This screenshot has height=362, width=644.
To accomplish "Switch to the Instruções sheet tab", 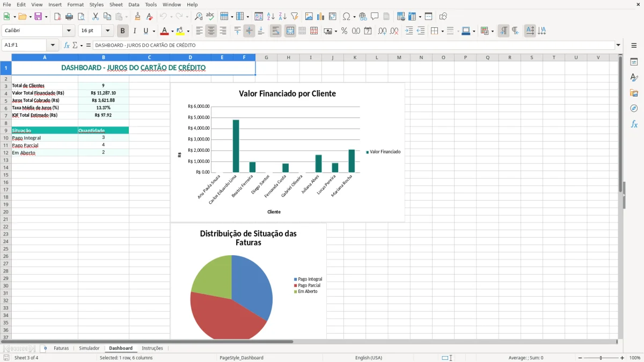I will coord(152,348).
